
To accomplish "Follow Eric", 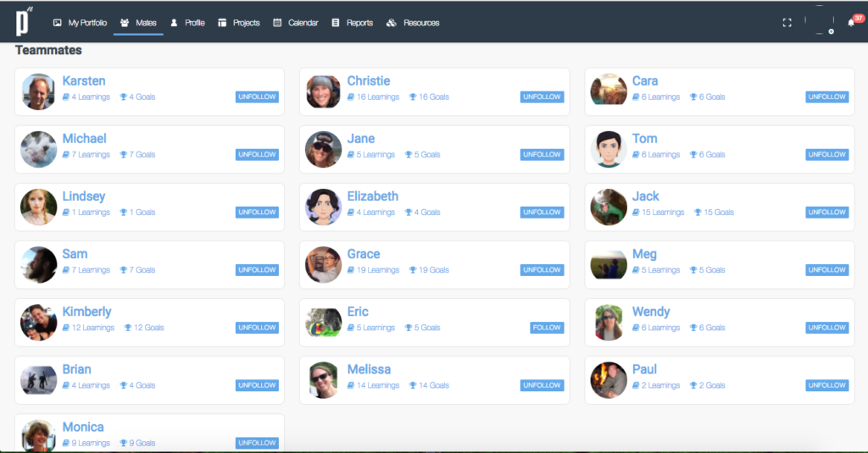I will 547,328.
